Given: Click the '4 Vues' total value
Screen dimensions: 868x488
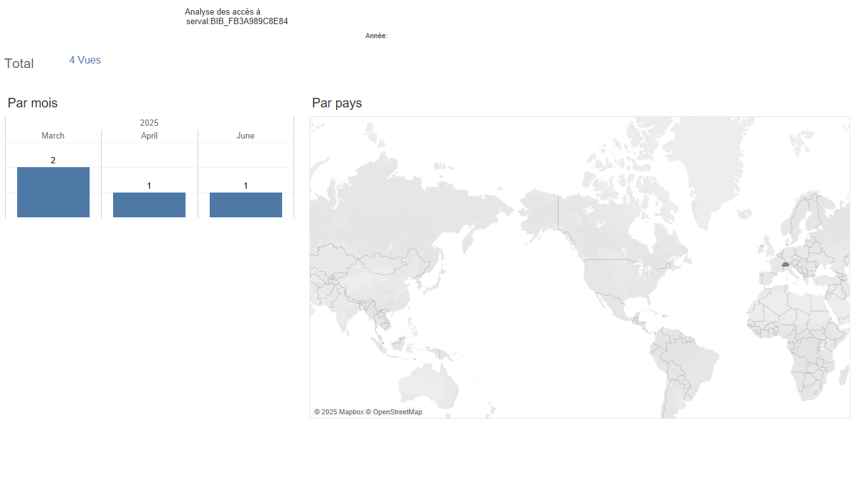Looking at the screenshot, I should pyautogui.click(x=85, y=60).
